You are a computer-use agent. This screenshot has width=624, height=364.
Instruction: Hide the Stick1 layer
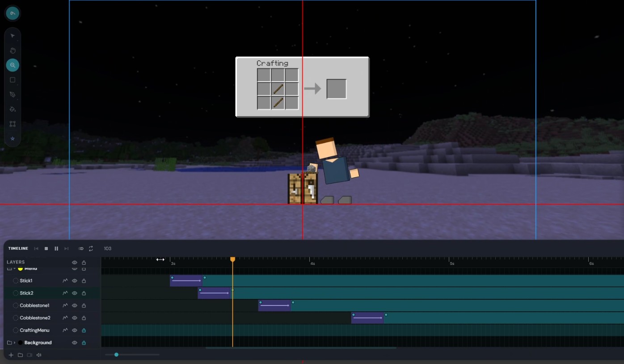click(x=75, y=281)
